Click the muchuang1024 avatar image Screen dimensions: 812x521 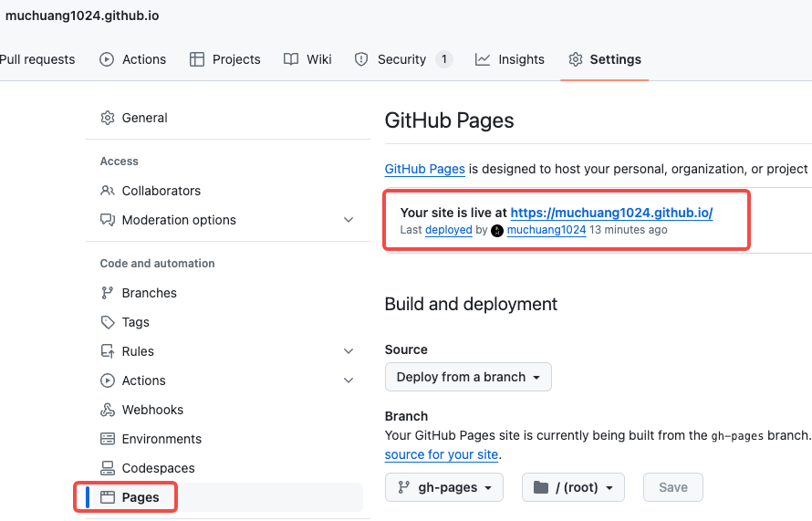click(x=497, y=231)
